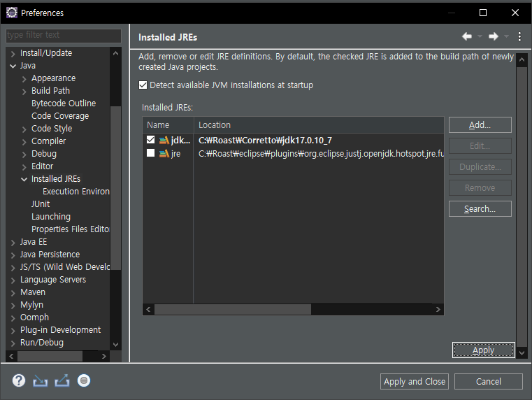Toggle Detect available JVM installations checkbox
The height and width of the screenshot is (400, 532).
pos(143,85)
